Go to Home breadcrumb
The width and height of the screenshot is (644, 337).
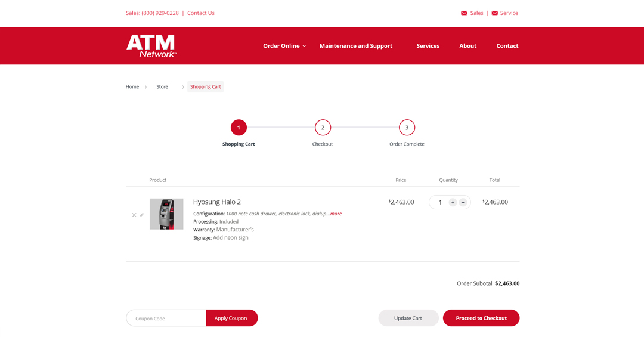tap(132, 86)
